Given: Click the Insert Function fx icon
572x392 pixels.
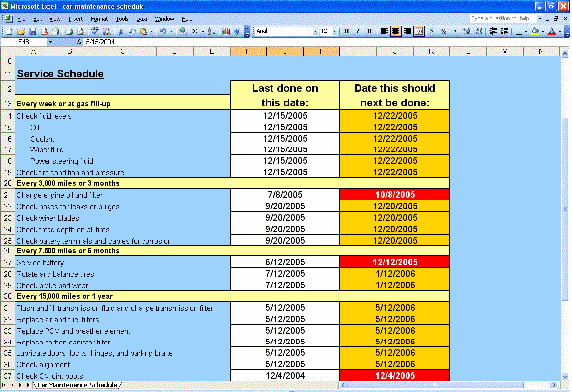Looking at the screenshot, I should (x=79, y=42).
